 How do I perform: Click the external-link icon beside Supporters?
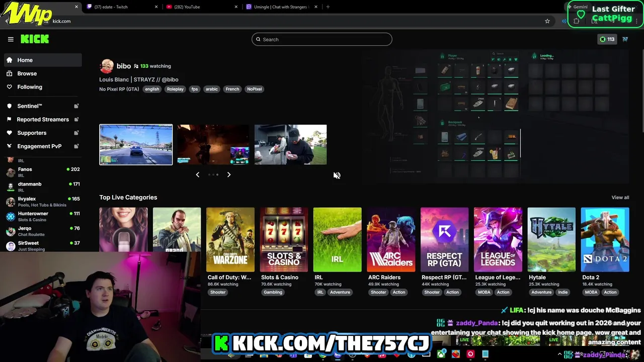[x=76, y=133]
